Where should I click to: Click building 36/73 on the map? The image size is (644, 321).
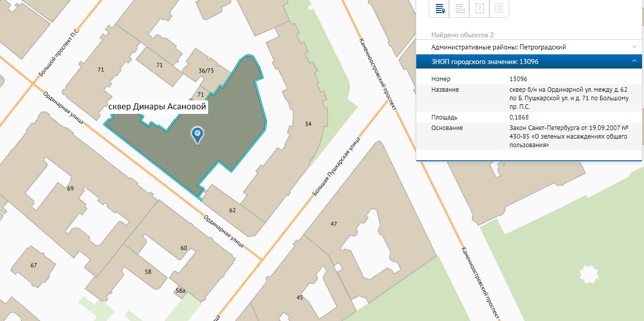click(206, 71)
